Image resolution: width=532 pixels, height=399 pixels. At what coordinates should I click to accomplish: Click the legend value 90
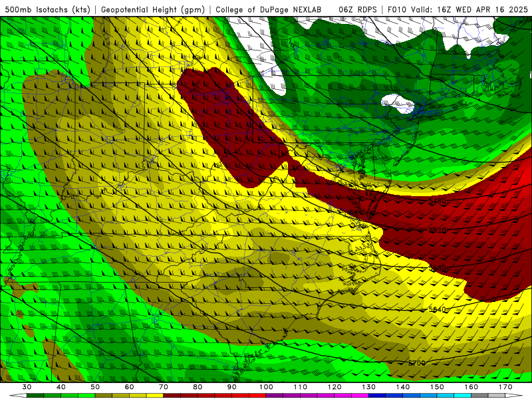pos(232,387)
